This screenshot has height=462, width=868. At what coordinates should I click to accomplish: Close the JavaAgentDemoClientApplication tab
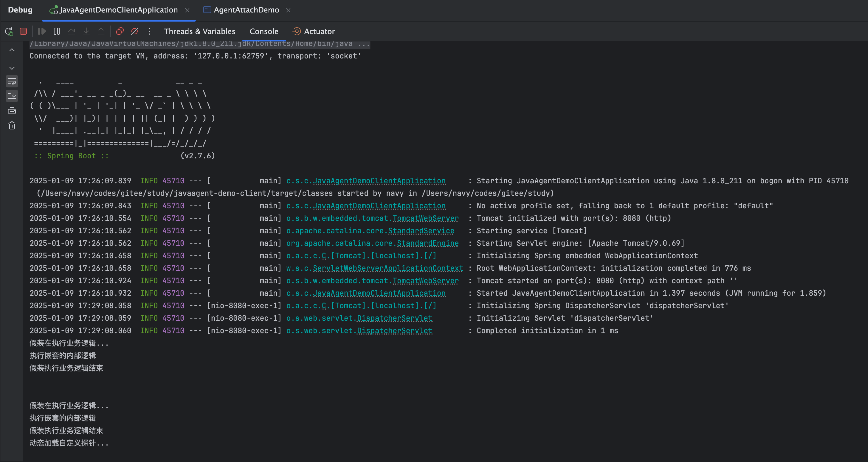[x=187, y=10]
